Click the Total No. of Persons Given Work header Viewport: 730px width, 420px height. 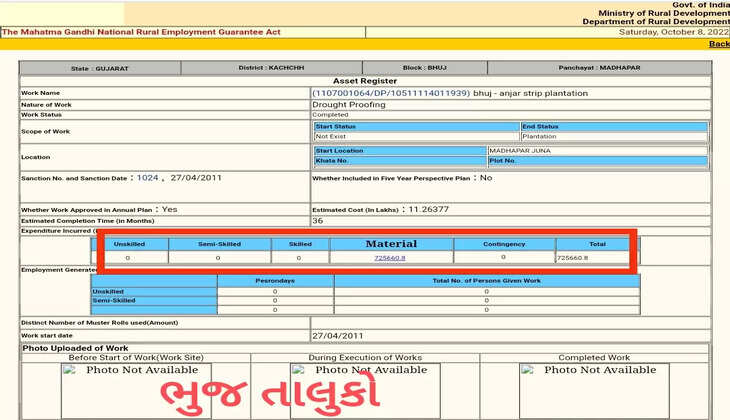pos(487,281)
